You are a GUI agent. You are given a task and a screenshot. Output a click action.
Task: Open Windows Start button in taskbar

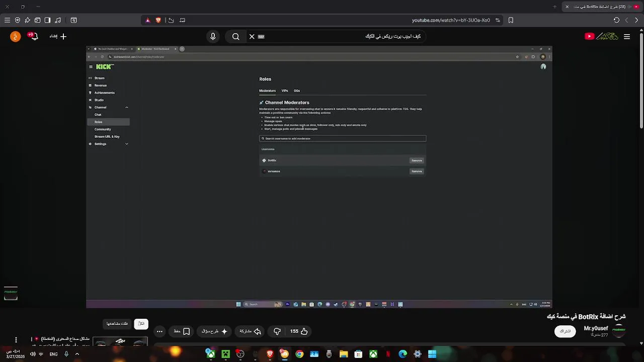point(432,354)
